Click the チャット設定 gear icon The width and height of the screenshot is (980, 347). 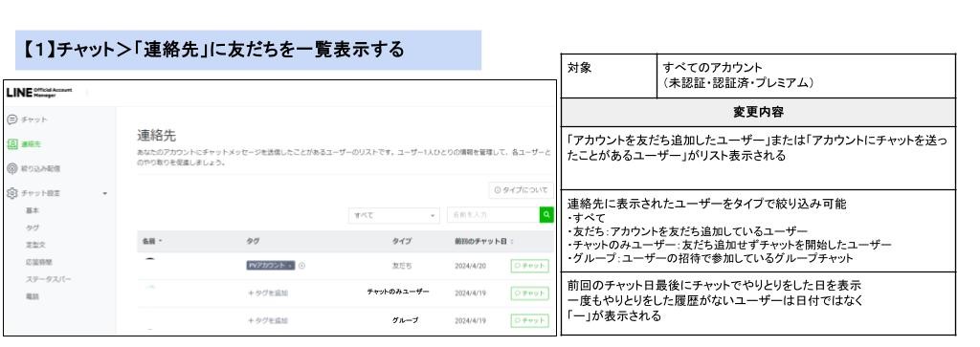(x=11, y=193)
